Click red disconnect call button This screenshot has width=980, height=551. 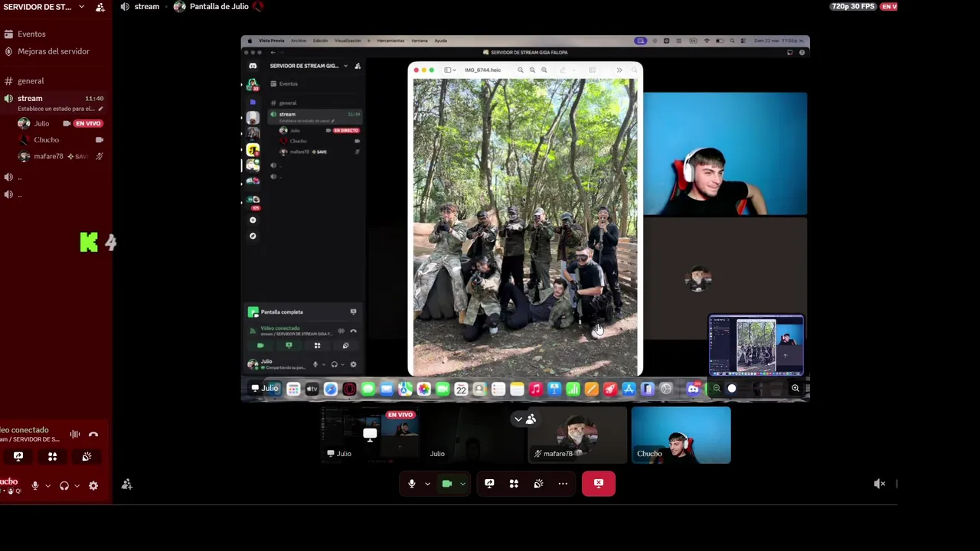click(599, 484)
